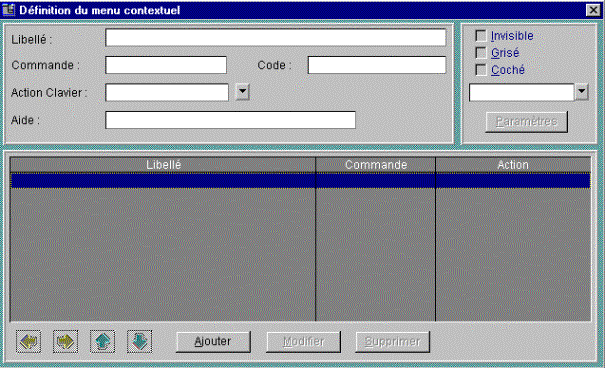
Task: Open the Action Clavier dropdown arrow
Action: tap(242, 92)
